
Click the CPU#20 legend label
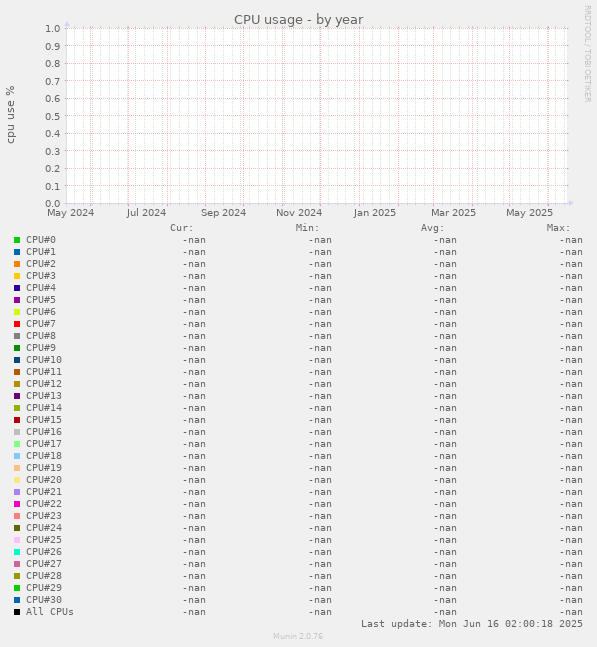[44, 479]
